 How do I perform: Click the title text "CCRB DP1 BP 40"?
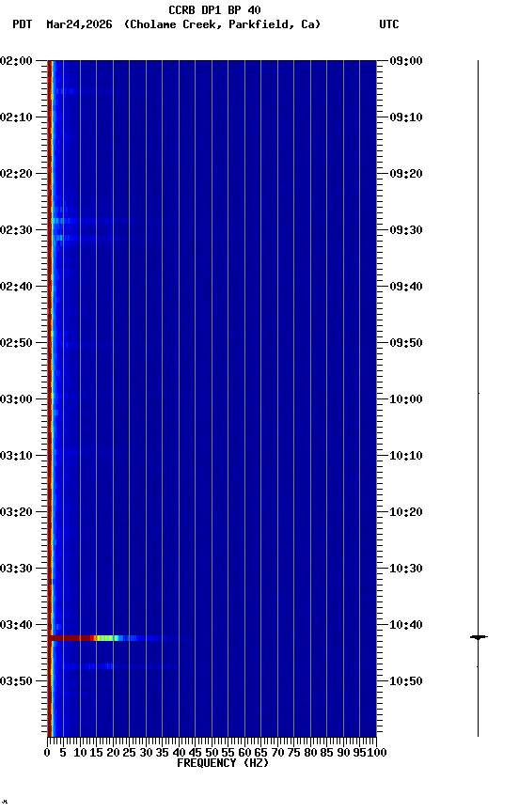(214, 9)
